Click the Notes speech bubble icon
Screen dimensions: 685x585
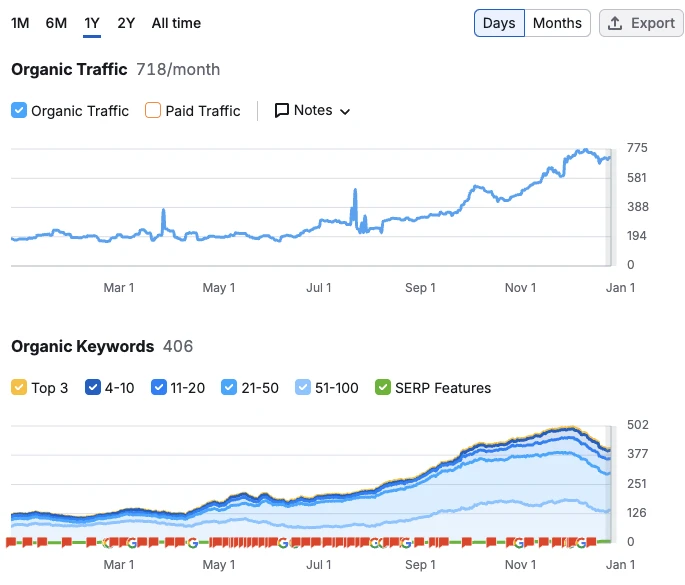pos(282,111)
